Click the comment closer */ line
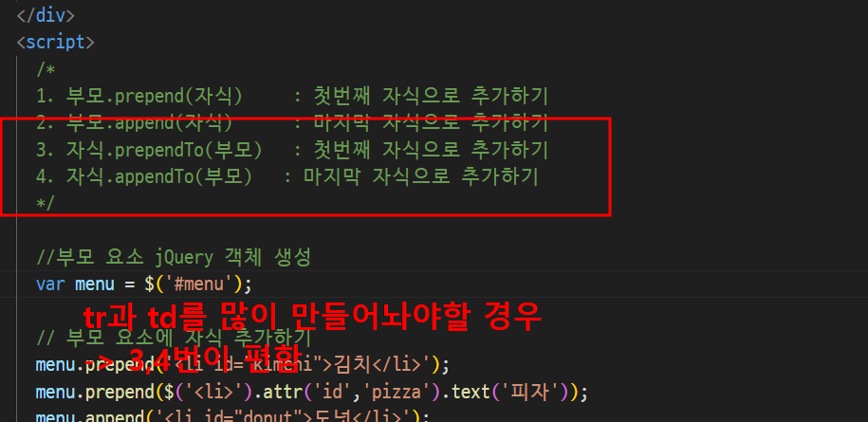The width and height of the screenshot is (868, 422). point(46,204)
